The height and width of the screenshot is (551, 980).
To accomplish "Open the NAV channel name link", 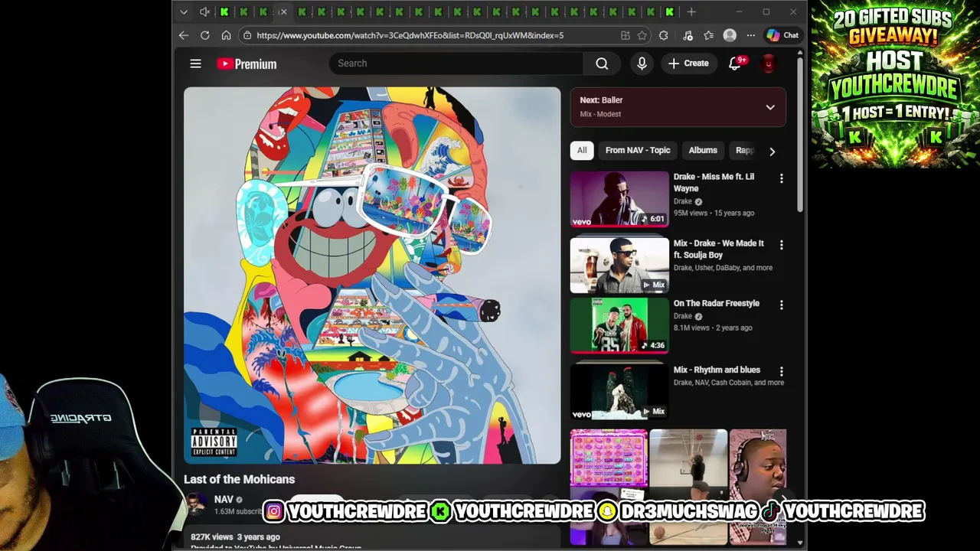I will (x=224, y=499).
